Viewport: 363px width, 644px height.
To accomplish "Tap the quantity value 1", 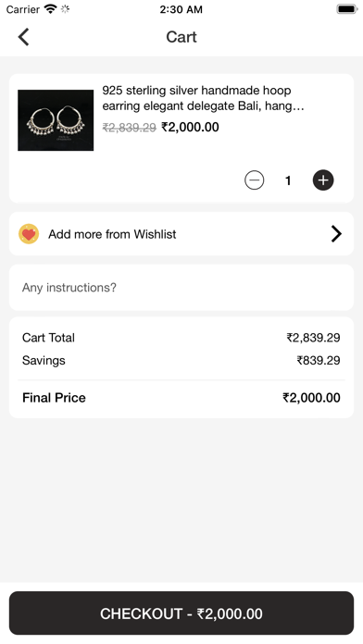I will pyautogui.click(x=288, y=180).
